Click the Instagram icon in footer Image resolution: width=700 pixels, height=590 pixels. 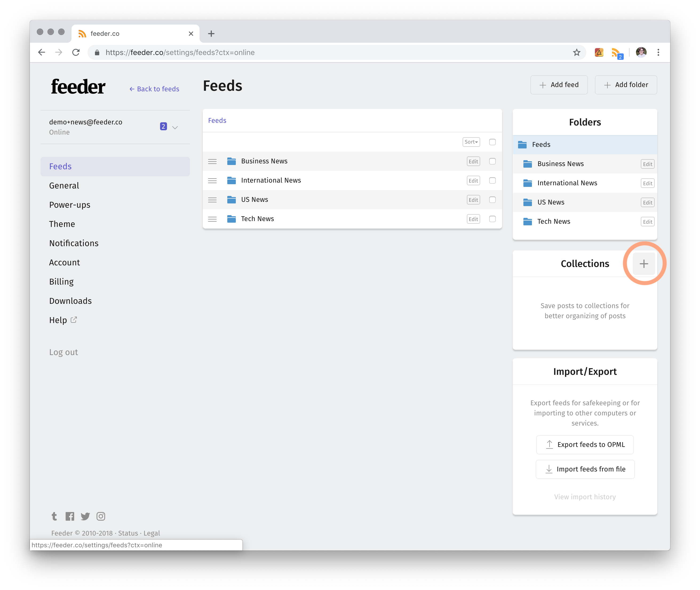coord(101,516)
